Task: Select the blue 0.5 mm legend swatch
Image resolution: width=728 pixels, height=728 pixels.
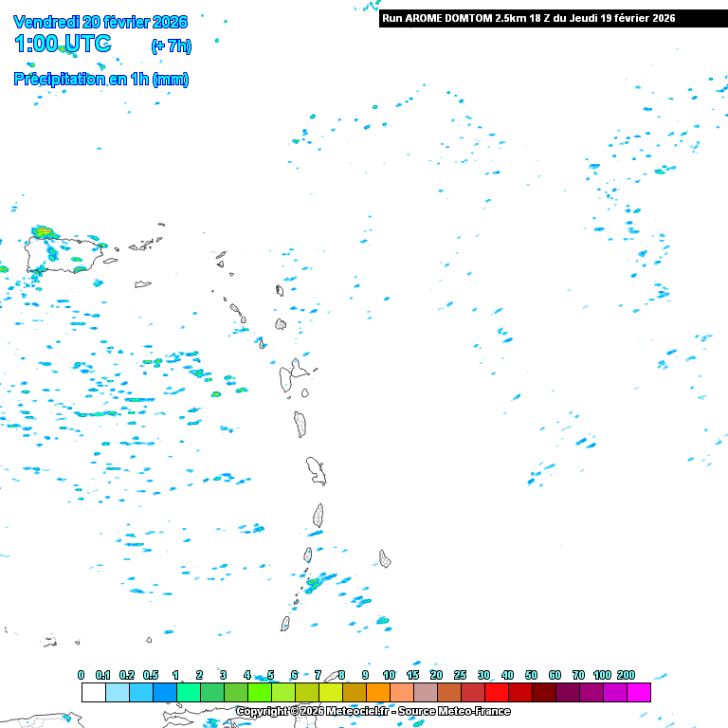Action: 164,692
